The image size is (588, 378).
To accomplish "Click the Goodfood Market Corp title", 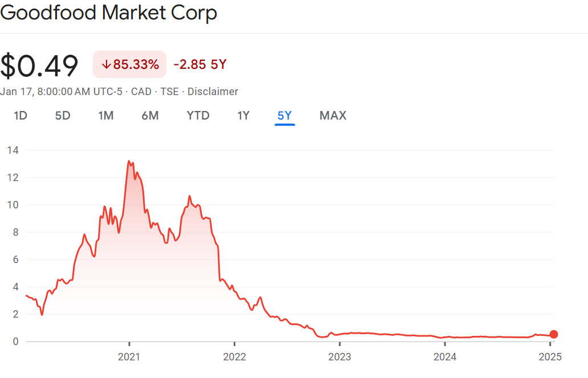I will tap(109, 13).
